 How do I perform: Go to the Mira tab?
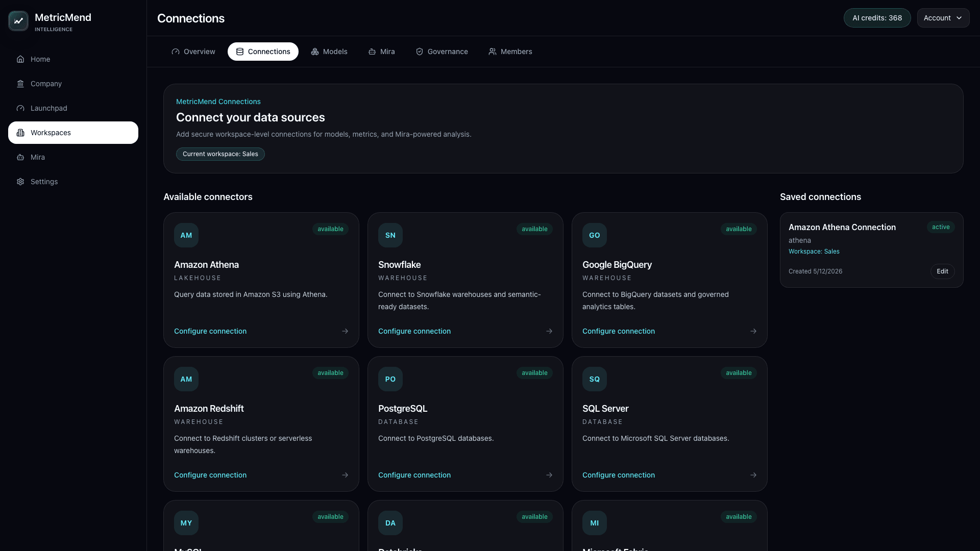(x=382, y=52)
